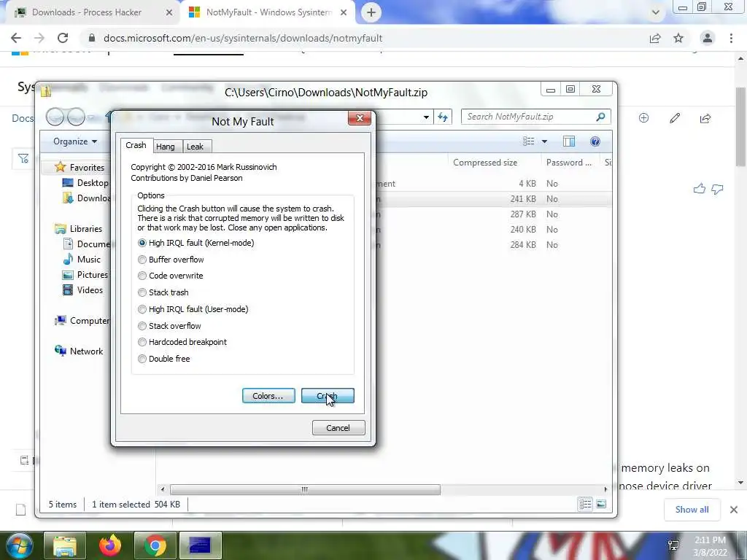Refresh the Explorer address bar
Viewport: 747px width, 560px height.
coord(443,117)
